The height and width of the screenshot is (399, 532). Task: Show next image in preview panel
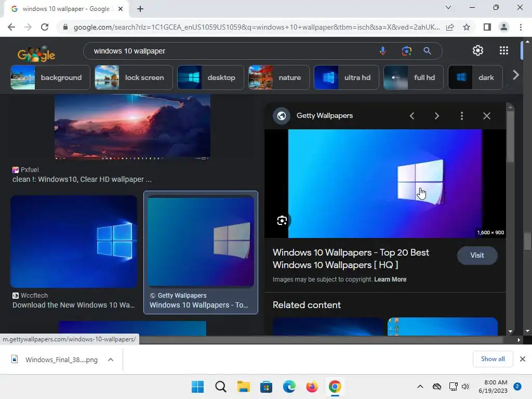tap(436, 116)
